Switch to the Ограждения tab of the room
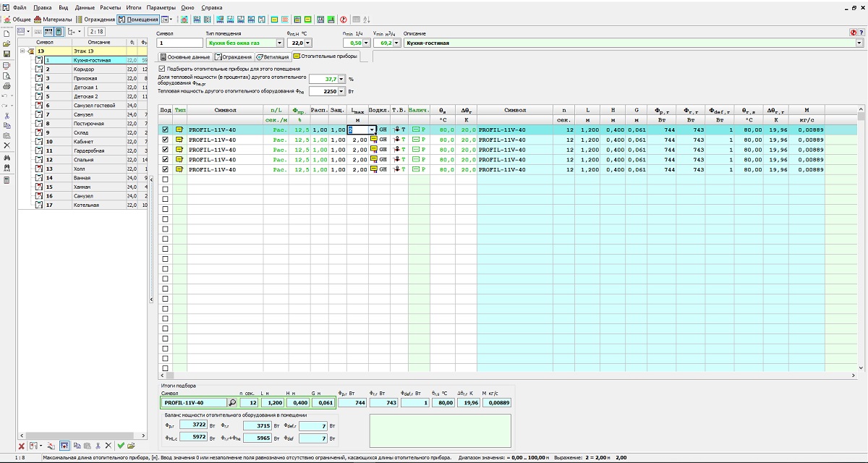This screenshot has height=463, width=868. [x=233, y=56]
